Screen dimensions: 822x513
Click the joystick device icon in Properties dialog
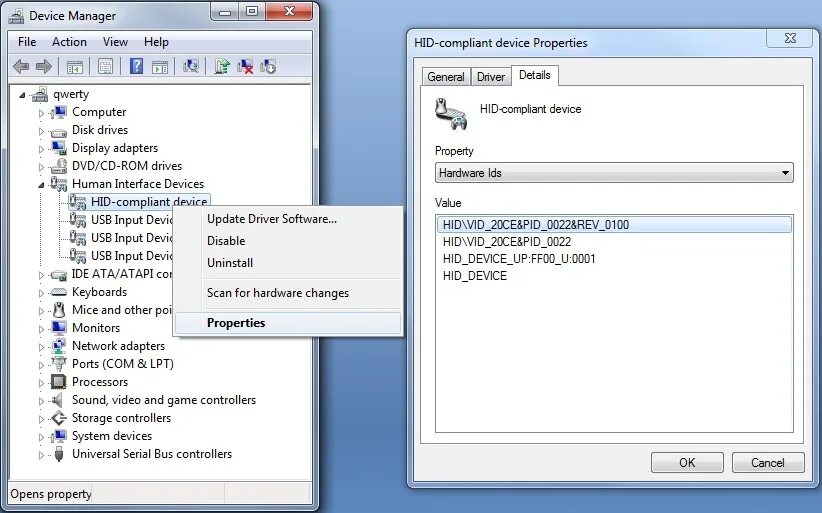tap(450, 114)
